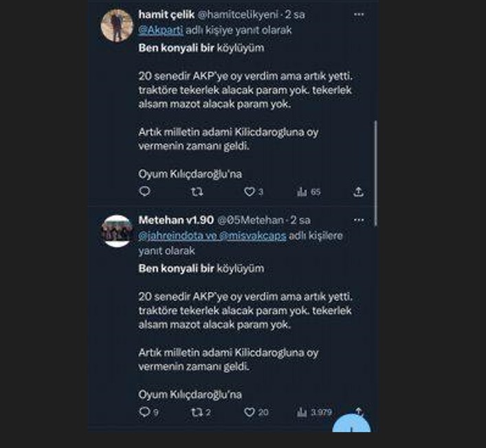Screen dimensions: 486x448
Task: Retweet Metehan v1.90's tweet
Action: (197, 412)
